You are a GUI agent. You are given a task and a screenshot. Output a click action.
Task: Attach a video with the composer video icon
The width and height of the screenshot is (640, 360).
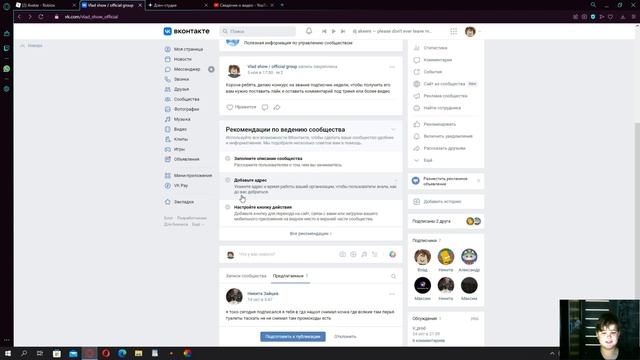point(353,254)
